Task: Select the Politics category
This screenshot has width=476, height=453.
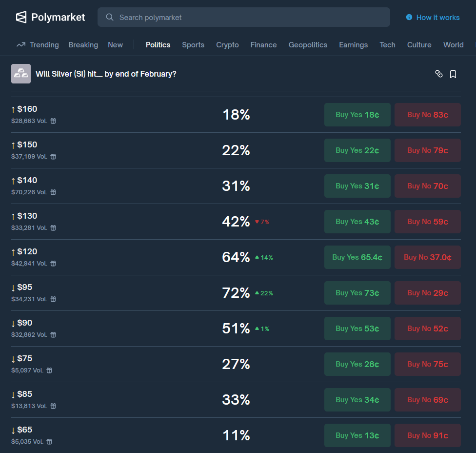Action: pos(158,44)
